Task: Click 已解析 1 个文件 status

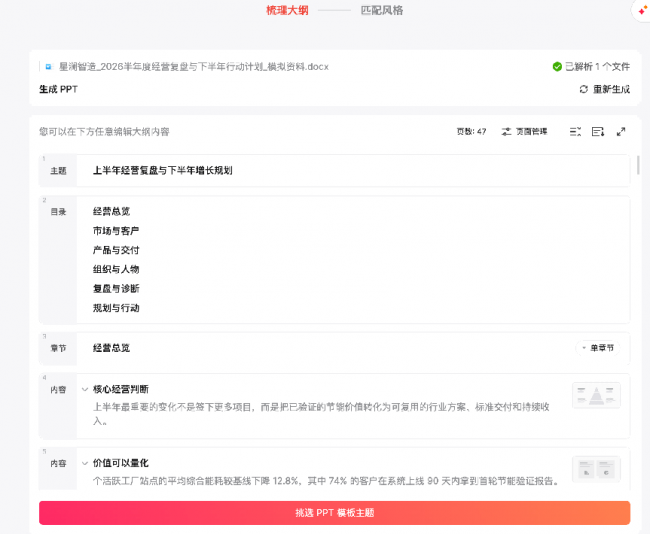Action: 591,66
